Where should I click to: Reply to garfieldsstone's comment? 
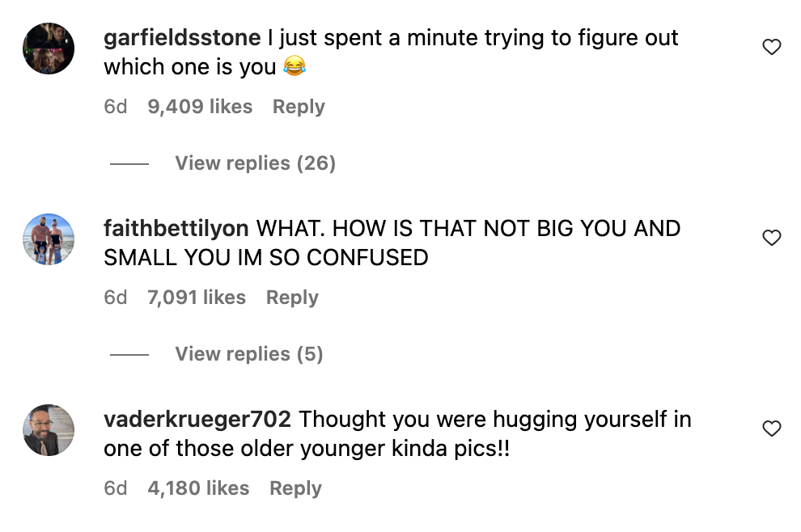point(298,106)
